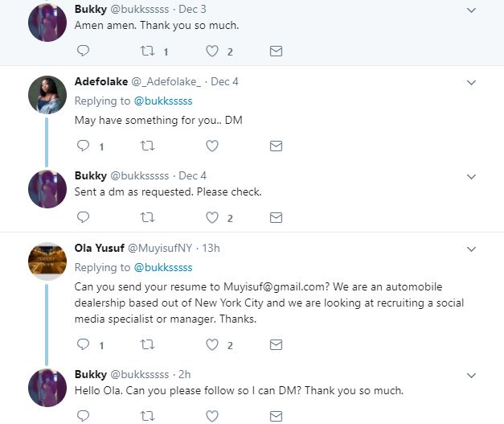Like Adefolake's "May have something" tweet
The image size is (504, 424).
(212, 146)
